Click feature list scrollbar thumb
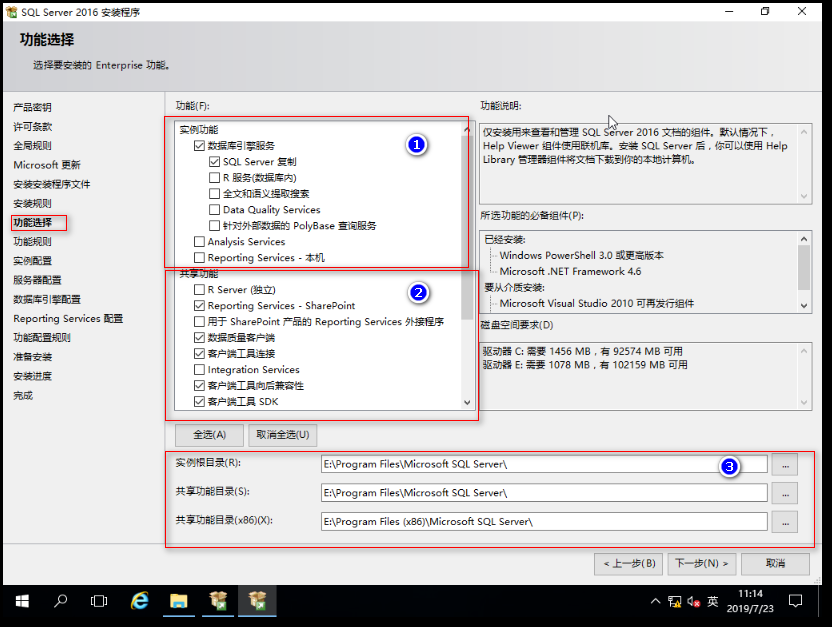The width and height of the screenshot is (832, 627). pos(467,228)
